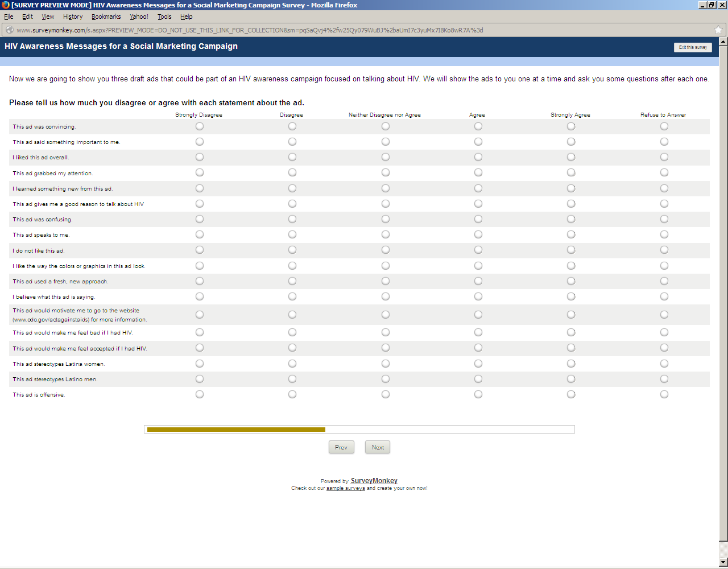Choose Disagree for 'This ad speaks to me'
Image resolution: width=728 pixels, height=569 pixels.
(292, 234)
